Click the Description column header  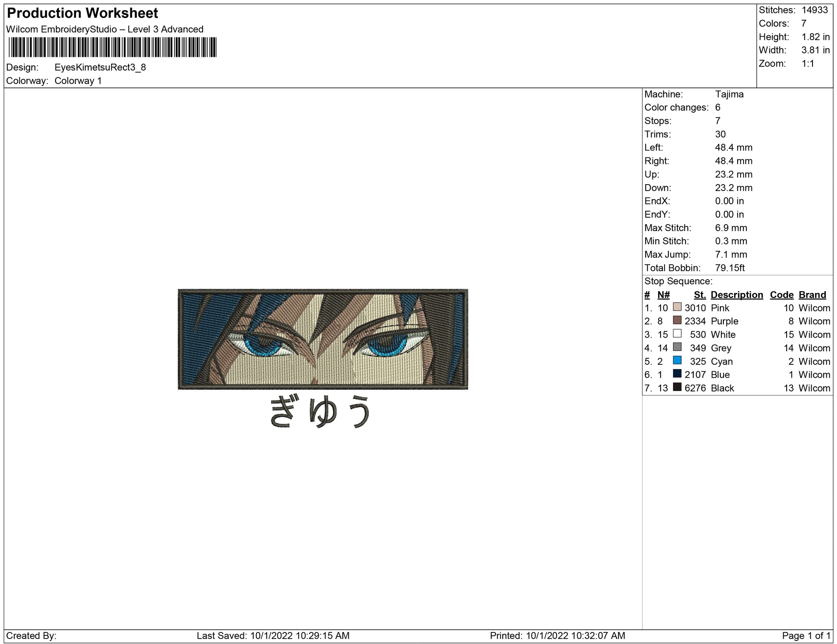[x=736, y=295]
